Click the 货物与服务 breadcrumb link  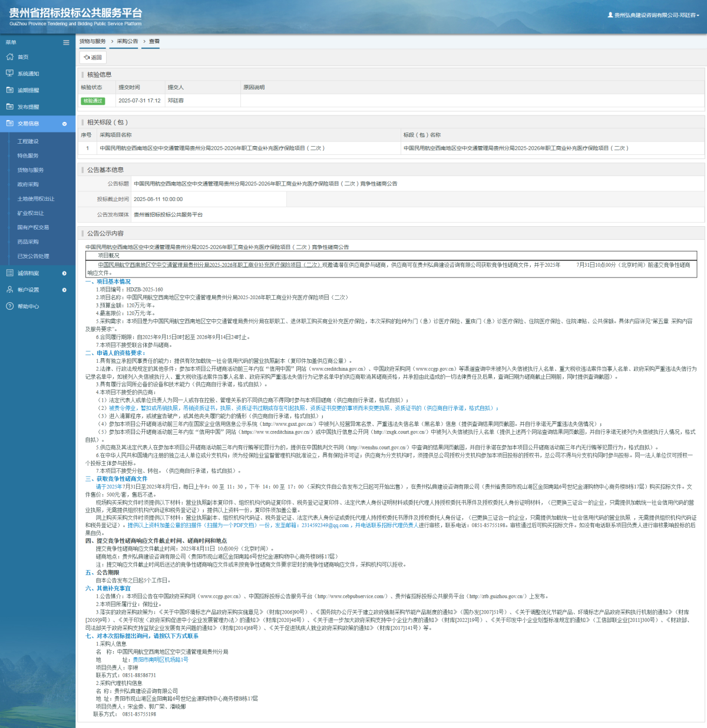click(92, 41)
